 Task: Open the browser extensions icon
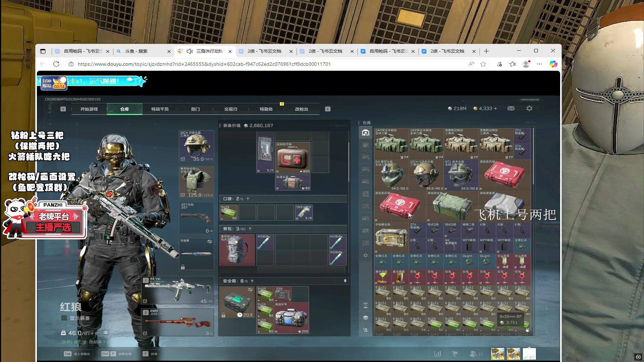[x=499, y=64]
